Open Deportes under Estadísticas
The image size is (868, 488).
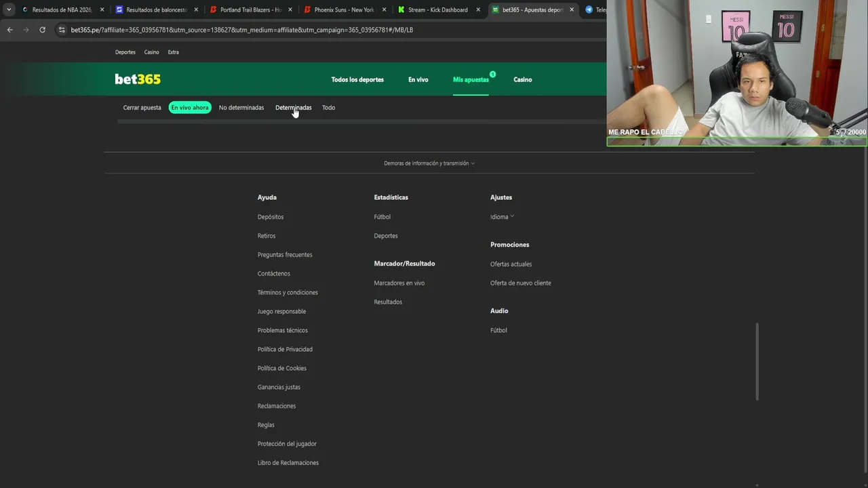pyautogui.click(x=386, y=236)
